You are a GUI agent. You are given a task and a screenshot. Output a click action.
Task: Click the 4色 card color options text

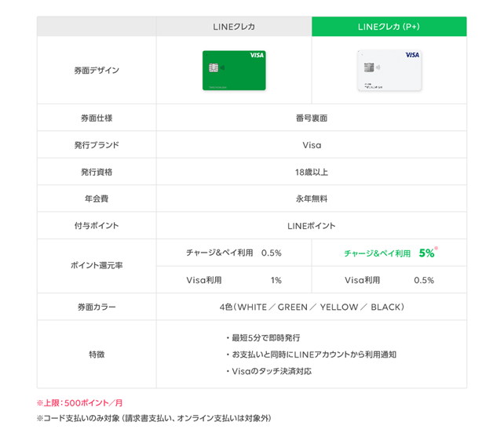point(312,307)
